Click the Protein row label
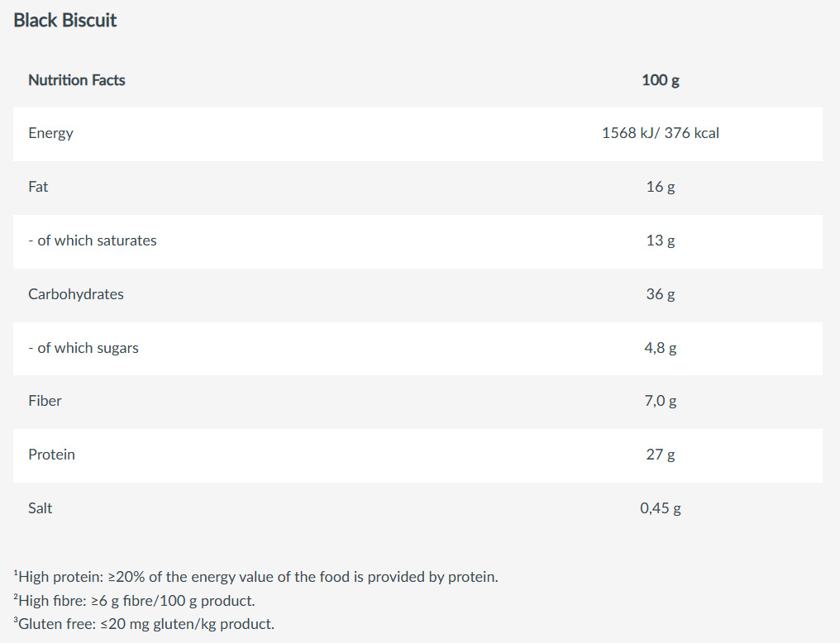Screen dimensions: 840x643 click(51, 455)
